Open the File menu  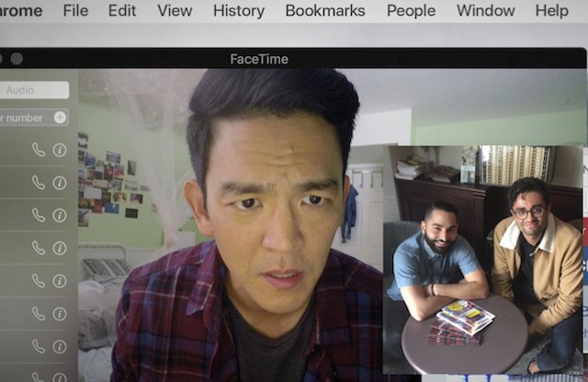75,10
